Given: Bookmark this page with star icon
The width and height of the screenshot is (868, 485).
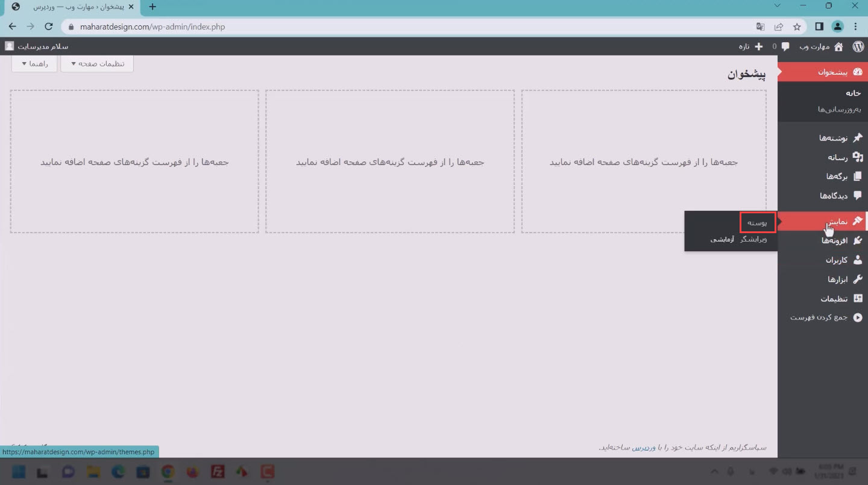Looking at the screenshot, I should 797,27.
